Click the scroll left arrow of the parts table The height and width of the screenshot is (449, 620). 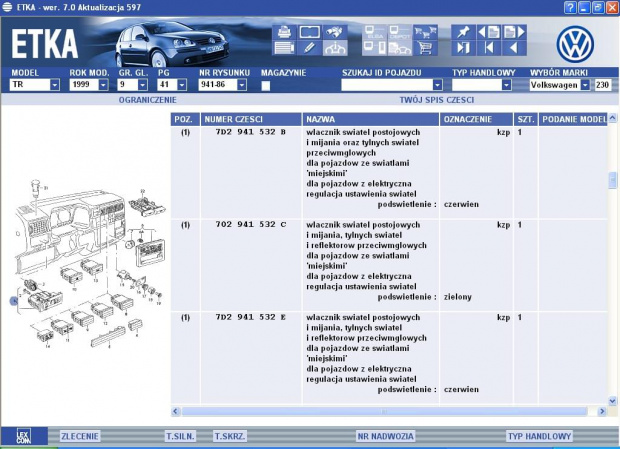tap(176, 411)
